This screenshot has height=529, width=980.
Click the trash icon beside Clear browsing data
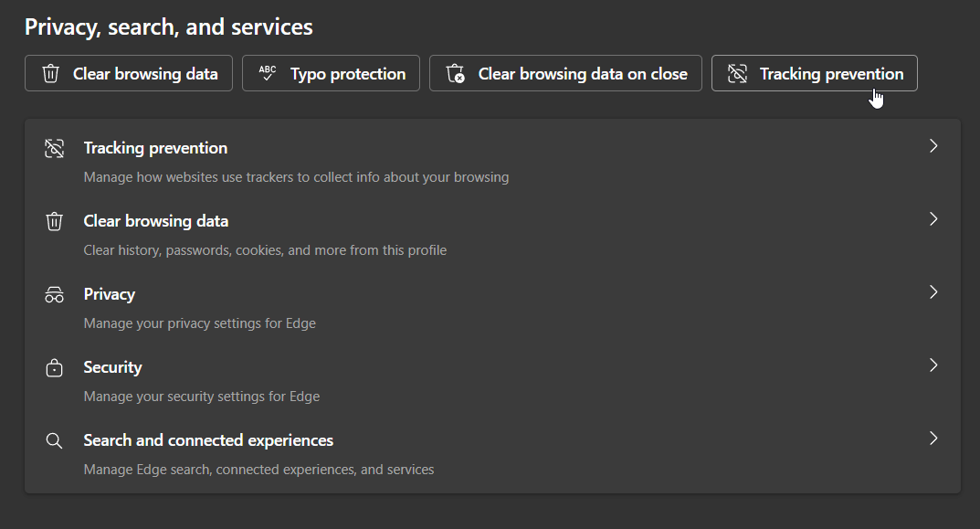pos(54,220)
